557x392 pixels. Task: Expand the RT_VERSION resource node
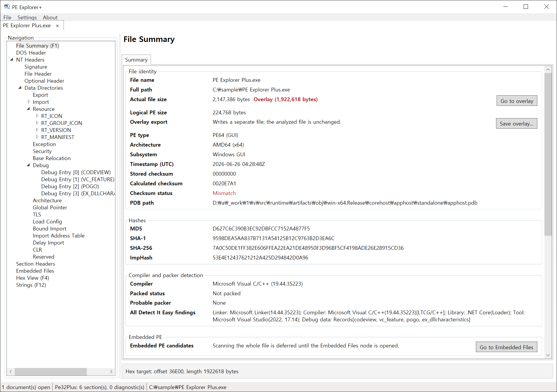pyautogui.click(x=37, y=130)
